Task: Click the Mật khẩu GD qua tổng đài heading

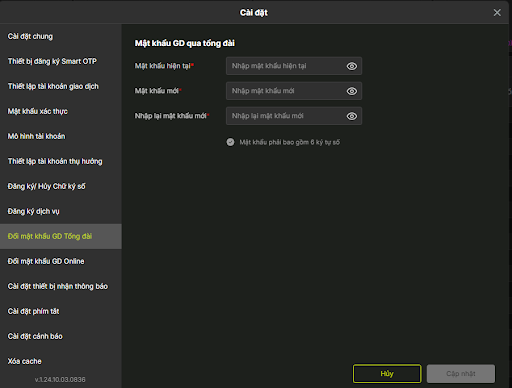Action: point(185,43)
